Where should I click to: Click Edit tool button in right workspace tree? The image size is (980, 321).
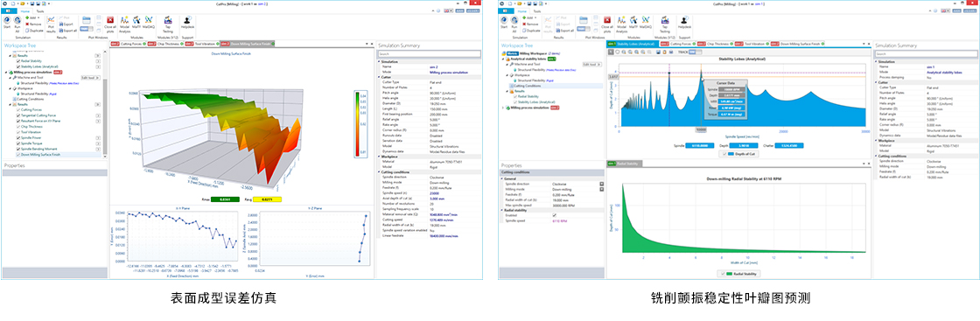(x=591, y=65)
